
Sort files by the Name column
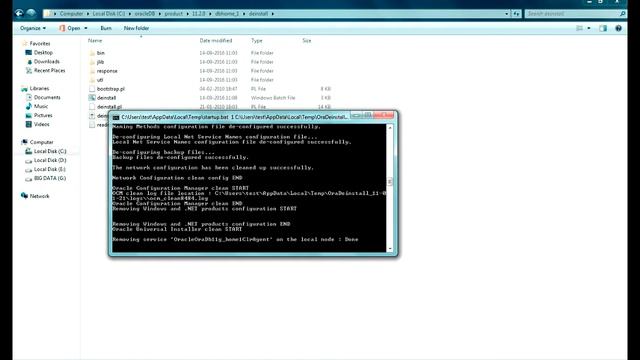[x=95, y=41]
